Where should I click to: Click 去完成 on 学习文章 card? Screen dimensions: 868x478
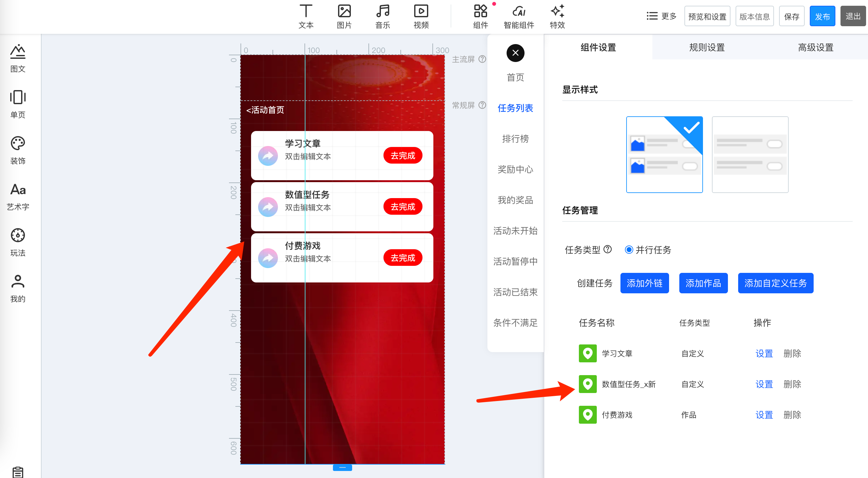coord(403,156)
